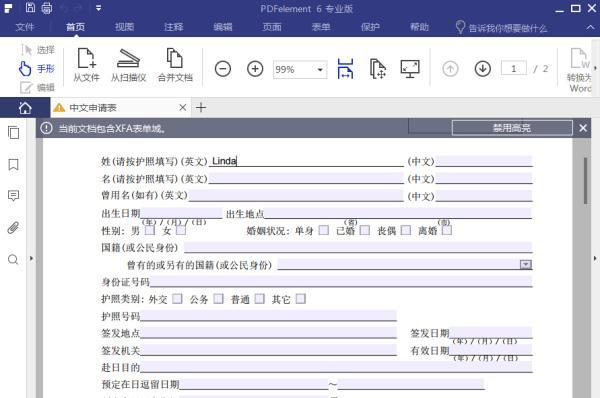Go to next page with down arrow
Screen dimensions: 600x398
(x=483, y=69)
